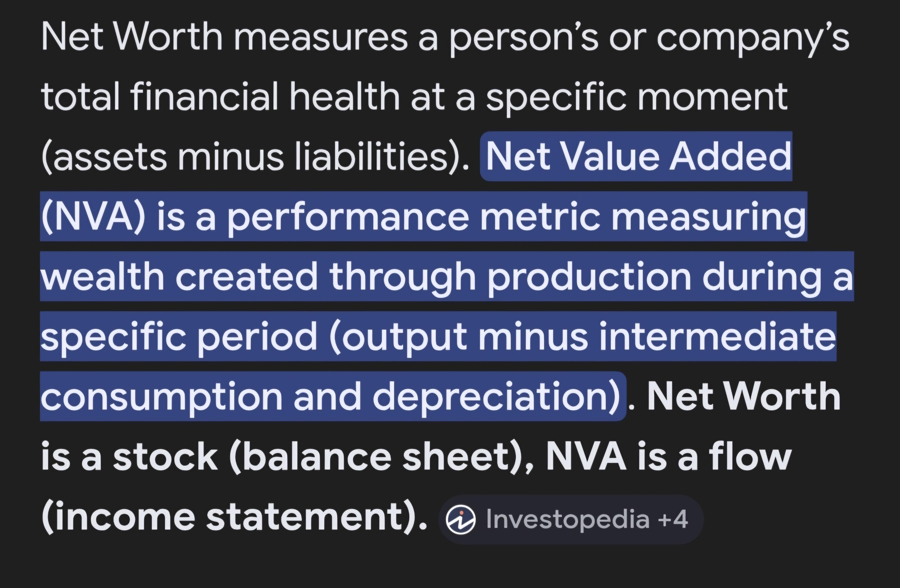Click the Investopedia source name link

(x=568, y=519)
